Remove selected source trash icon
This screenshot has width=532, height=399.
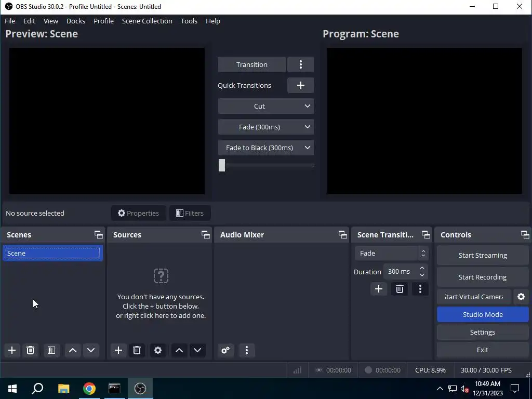pos(137,350)
